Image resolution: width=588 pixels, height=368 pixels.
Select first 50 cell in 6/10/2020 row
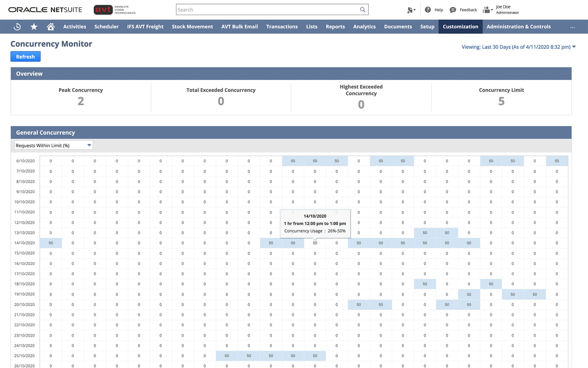pyautogui.click(x=293, y=161)
